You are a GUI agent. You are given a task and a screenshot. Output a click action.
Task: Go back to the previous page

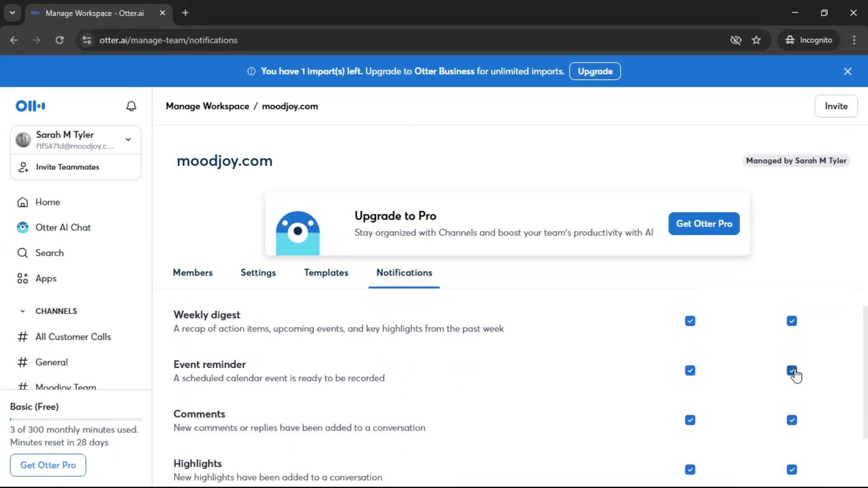[14, 40]
